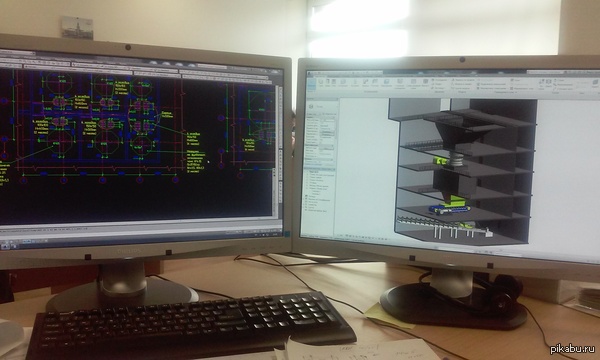Click the AutoCAD command line input
The image size is (600, 360).
pyautogui.click(x=138, y=225)
